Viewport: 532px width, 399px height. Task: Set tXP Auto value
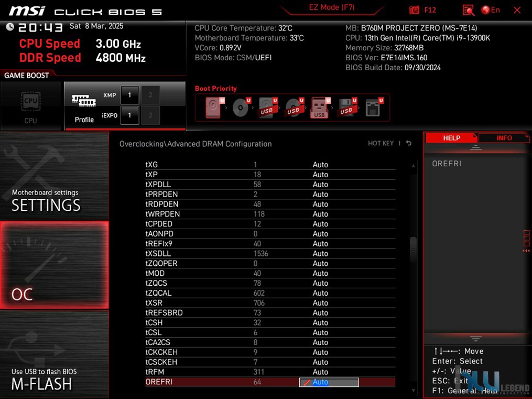click(320, 175)
